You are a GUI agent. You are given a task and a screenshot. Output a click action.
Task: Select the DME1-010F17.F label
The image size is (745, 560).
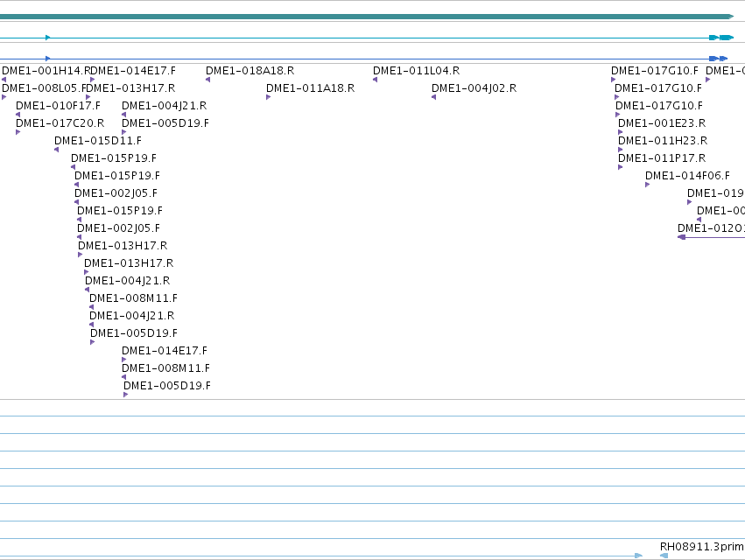pyautogui.click(x=58, y=106)
